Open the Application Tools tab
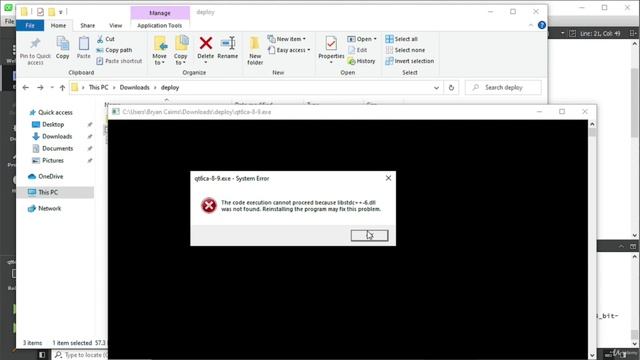The height and width of the screenshot is (360, 640). [x=160, y=25]
